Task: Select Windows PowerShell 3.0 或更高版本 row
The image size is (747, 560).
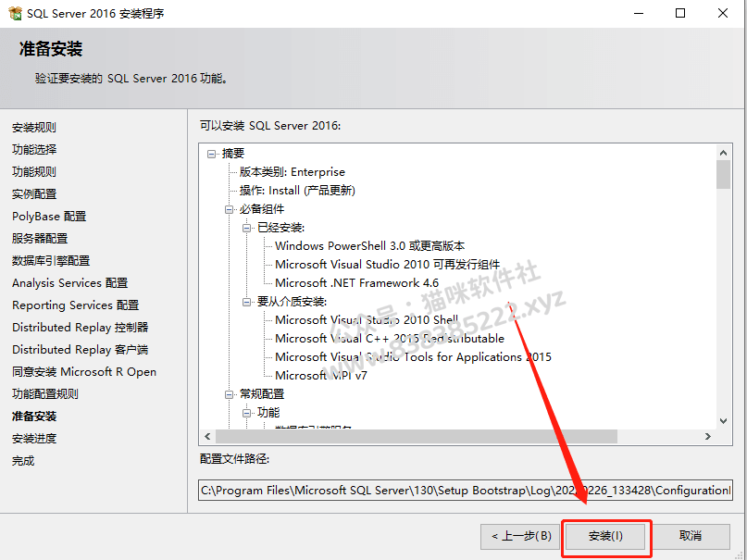Action: (369, 246)
